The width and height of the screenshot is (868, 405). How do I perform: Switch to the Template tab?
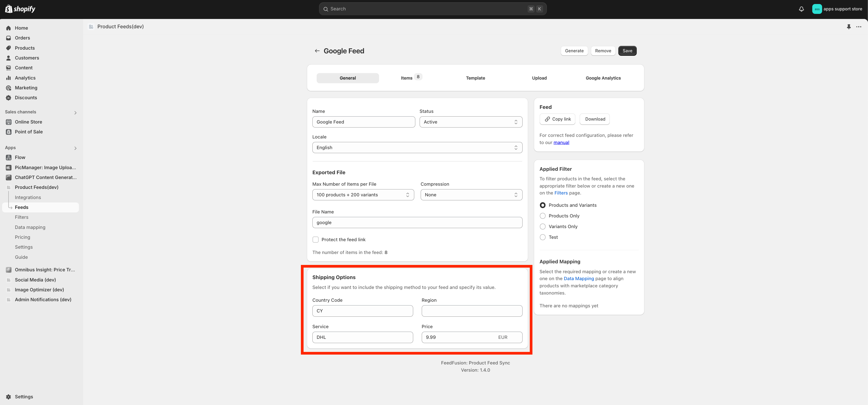click(475, 78)
